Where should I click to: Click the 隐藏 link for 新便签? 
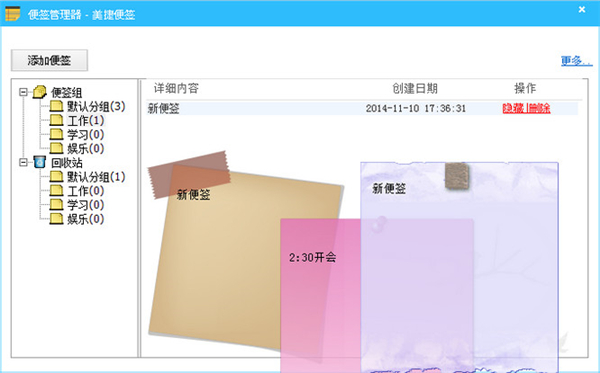[513, 108]
